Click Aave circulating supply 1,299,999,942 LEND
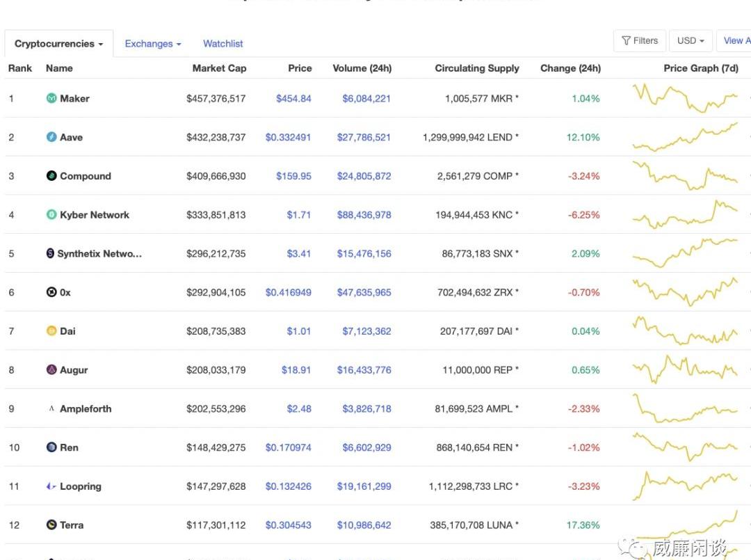751x560 pixels. pos(470,137)
